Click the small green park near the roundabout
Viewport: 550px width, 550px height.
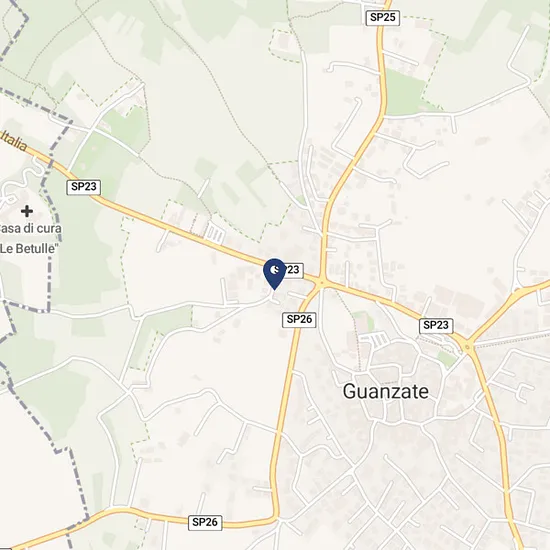tap(448, 359)
